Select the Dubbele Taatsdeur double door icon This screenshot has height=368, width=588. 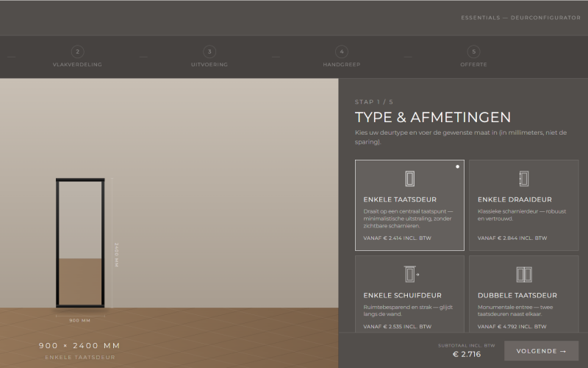[x=524, y=275]
